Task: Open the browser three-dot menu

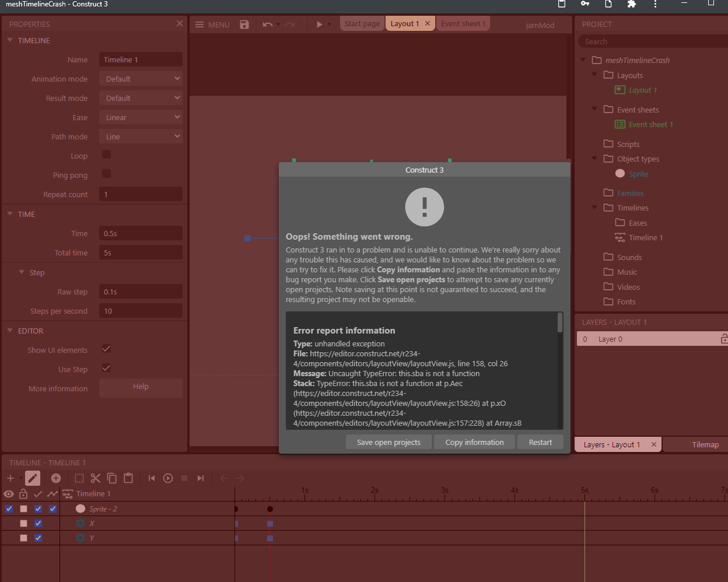Action: (655, 3)
